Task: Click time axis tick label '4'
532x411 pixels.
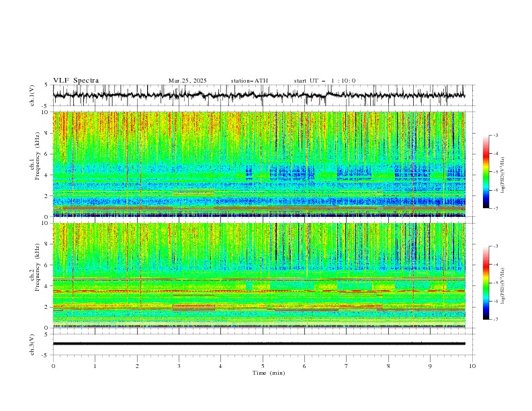Action: [x=220, y=366]
